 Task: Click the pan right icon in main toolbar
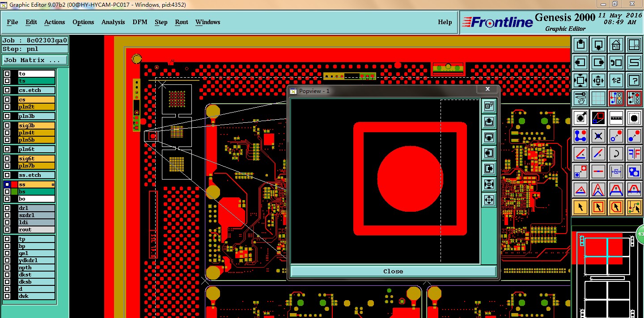click(598, 63)
